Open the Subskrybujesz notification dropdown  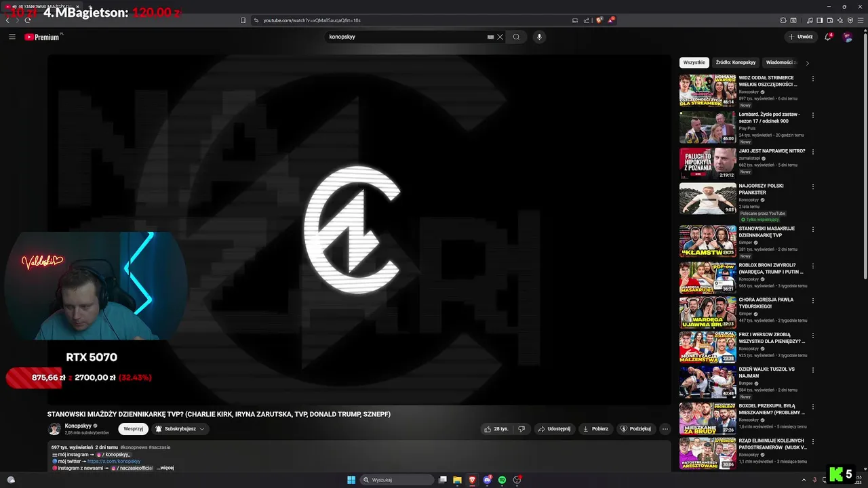click(x=180, y=428)
